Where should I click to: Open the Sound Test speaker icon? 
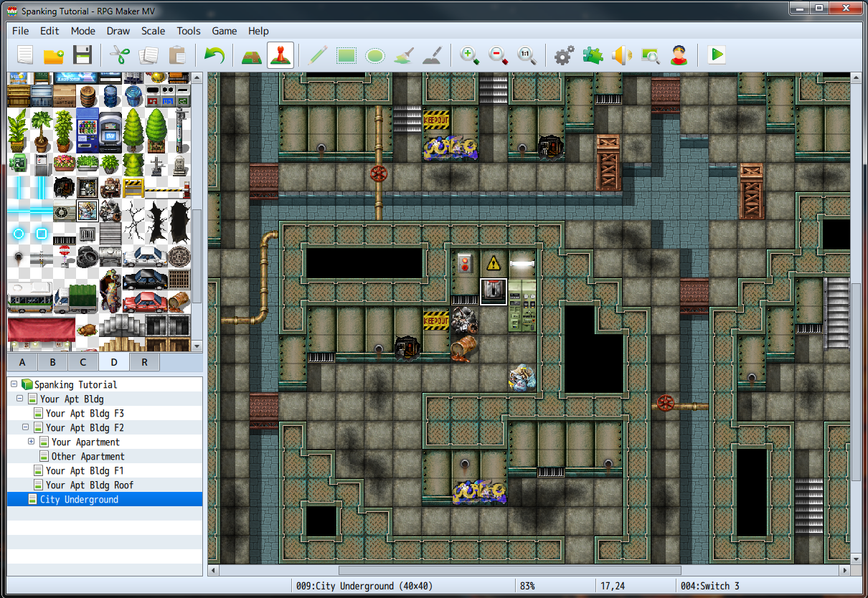(x=622, y=55)
